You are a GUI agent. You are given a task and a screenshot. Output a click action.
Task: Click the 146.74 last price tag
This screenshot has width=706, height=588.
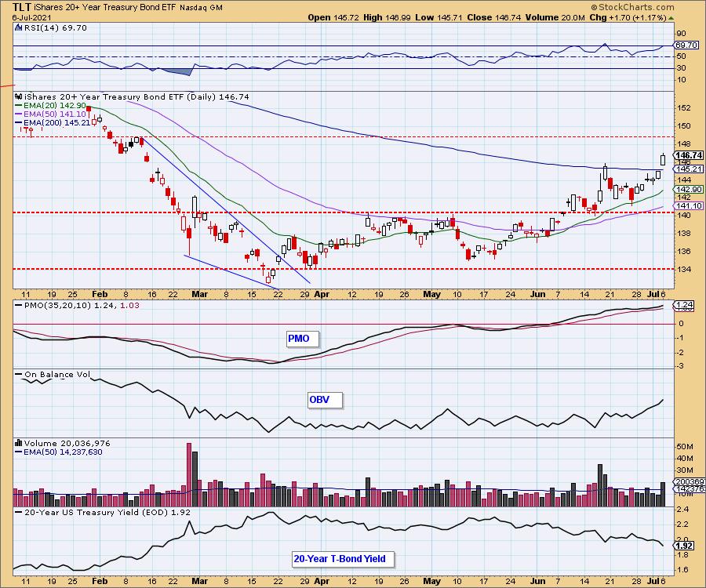(689, 155)
